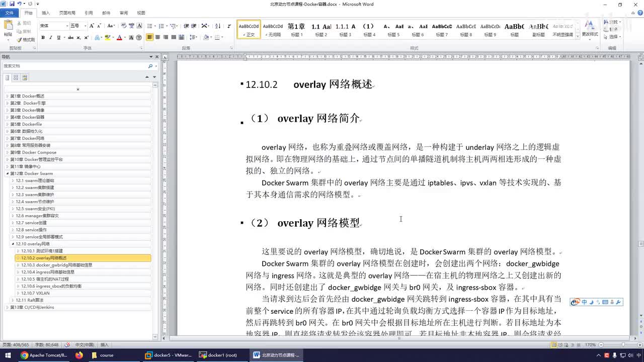The image size is (644, 362).
Task: Click the Word Help question mark icon
Action: pos(639,13)
